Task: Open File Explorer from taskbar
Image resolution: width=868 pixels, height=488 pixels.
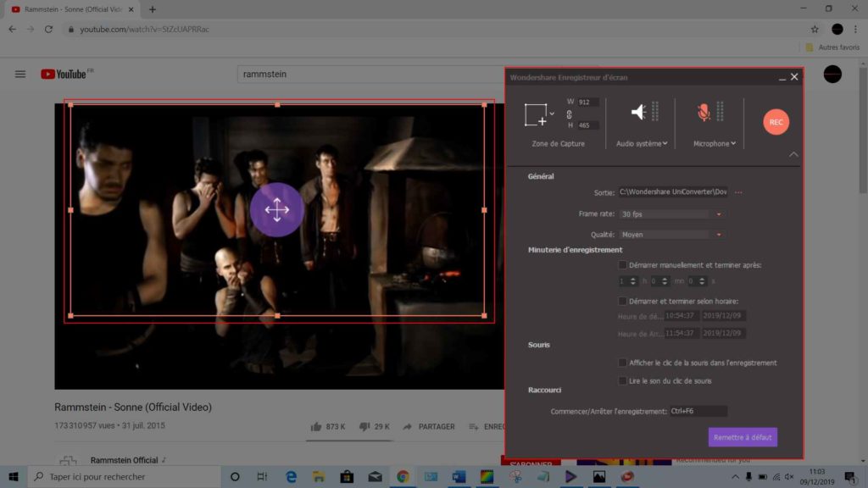Action: pyautogui.click(x=319, y=476)
